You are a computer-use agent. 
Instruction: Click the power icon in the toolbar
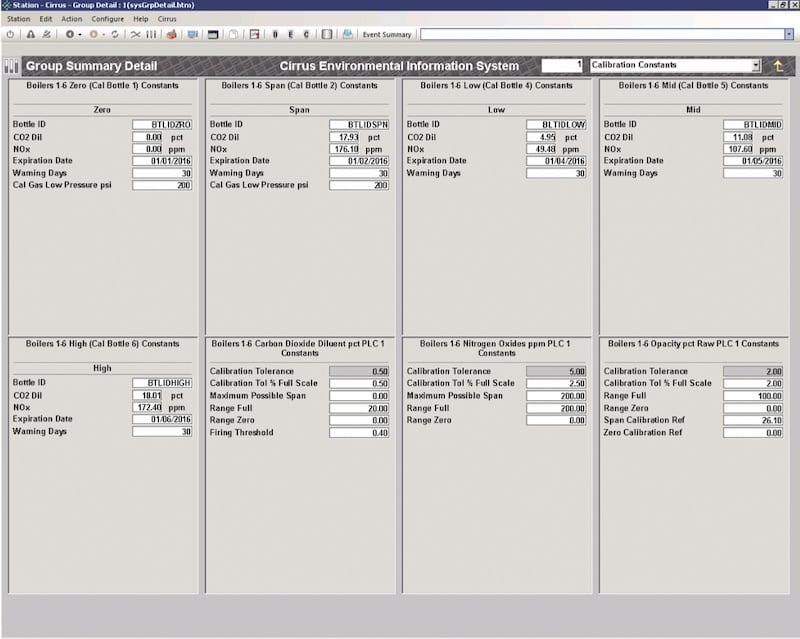click(10, 34)
